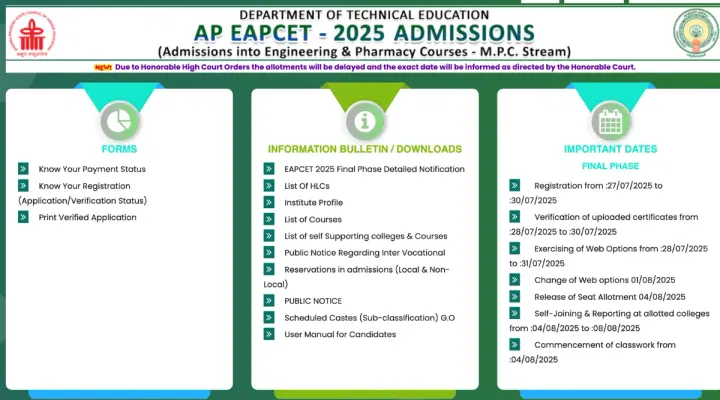Click the Registration from 27/07/2025 entry
Screen dimensions: 720x400
(x=586, y=193)
